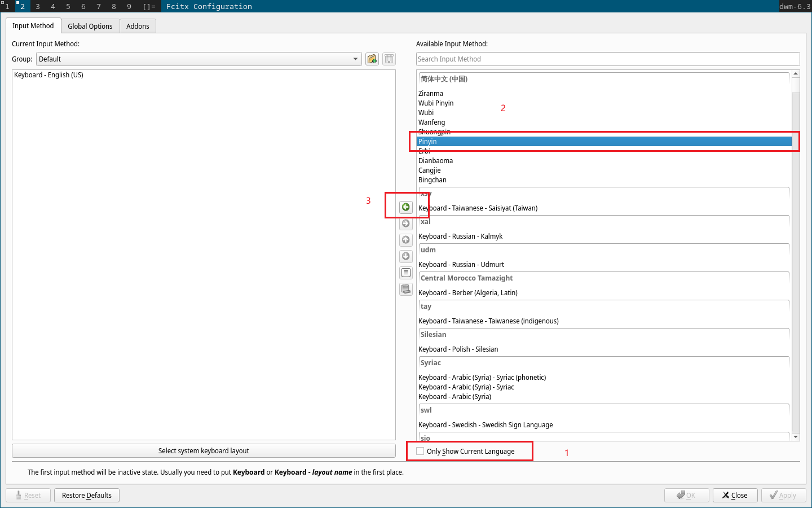Select Ziranma input method
Viewport: 812px width, 508px height.
604,94
